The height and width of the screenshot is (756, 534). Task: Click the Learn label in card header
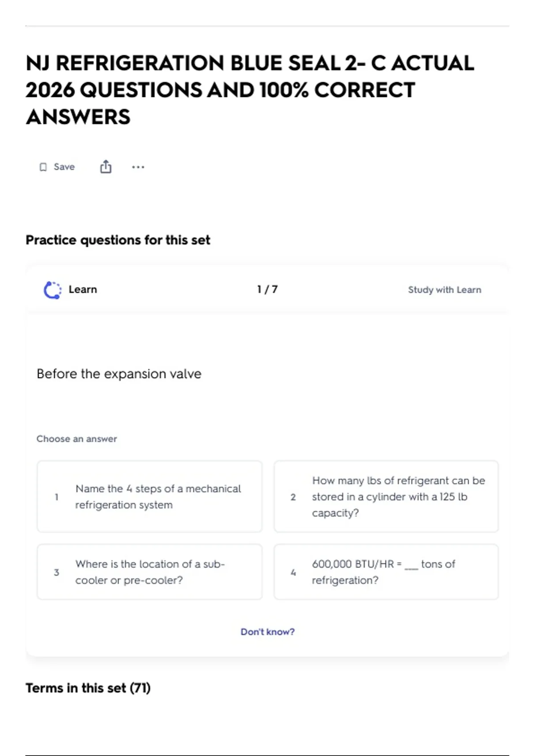coord(83,290)
